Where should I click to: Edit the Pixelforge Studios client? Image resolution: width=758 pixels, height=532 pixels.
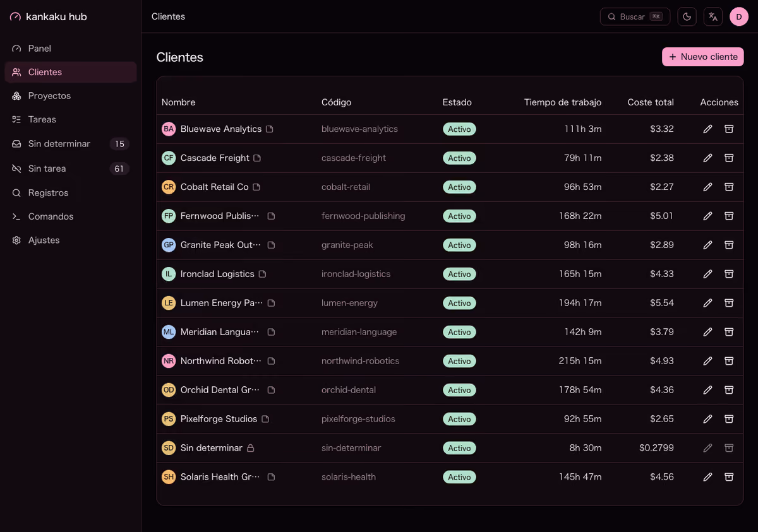click(x=707, y=419)
